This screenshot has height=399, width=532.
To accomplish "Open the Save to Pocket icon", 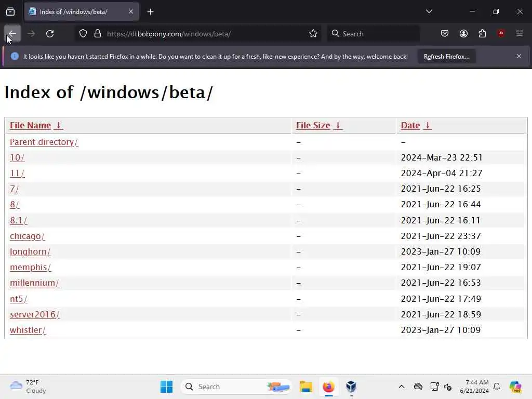I will 445,34.
